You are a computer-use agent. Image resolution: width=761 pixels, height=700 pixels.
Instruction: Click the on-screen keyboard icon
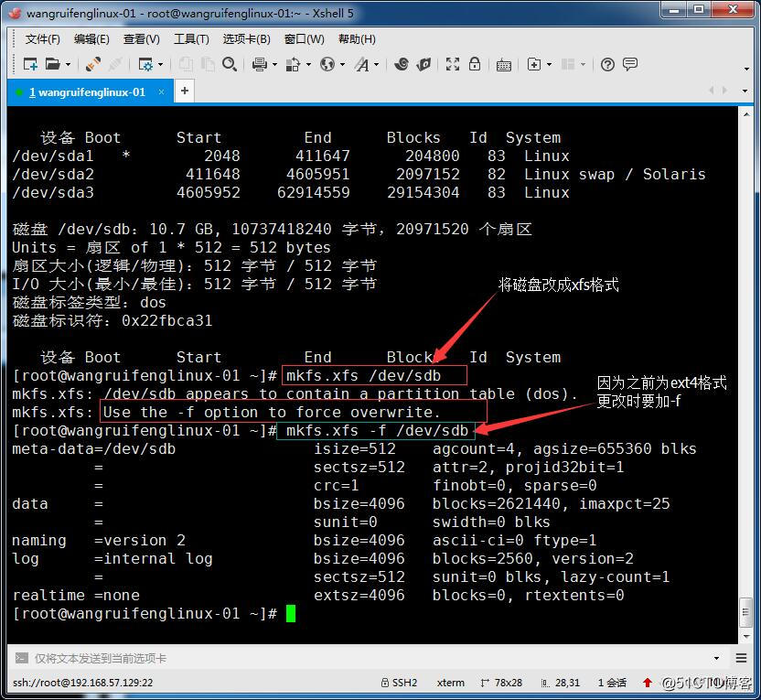coord(504,65)
